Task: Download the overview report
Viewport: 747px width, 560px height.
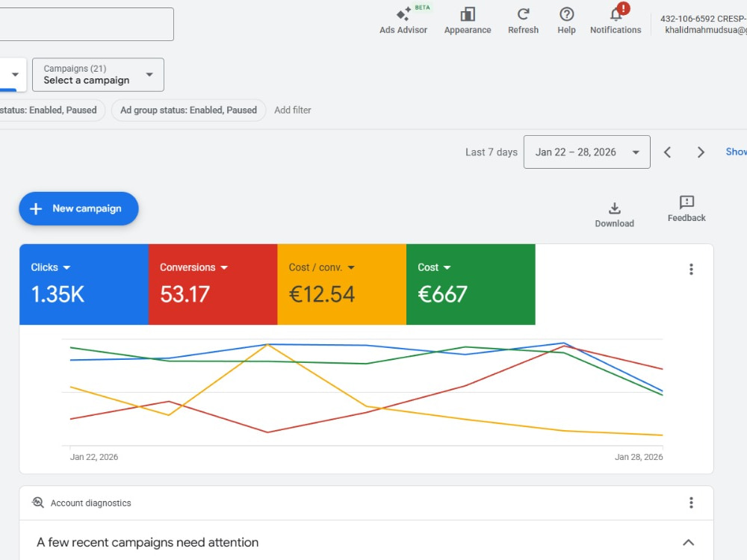Action: [614, 215]
